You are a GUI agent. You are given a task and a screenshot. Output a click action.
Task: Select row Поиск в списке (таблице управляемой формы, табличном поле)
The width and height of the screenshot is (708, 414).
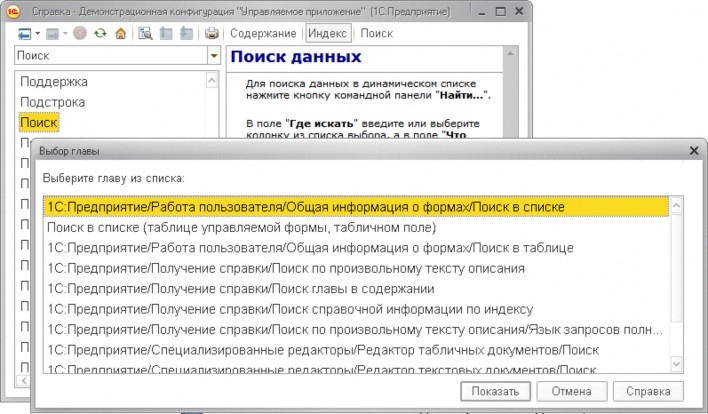coord(356,227)
